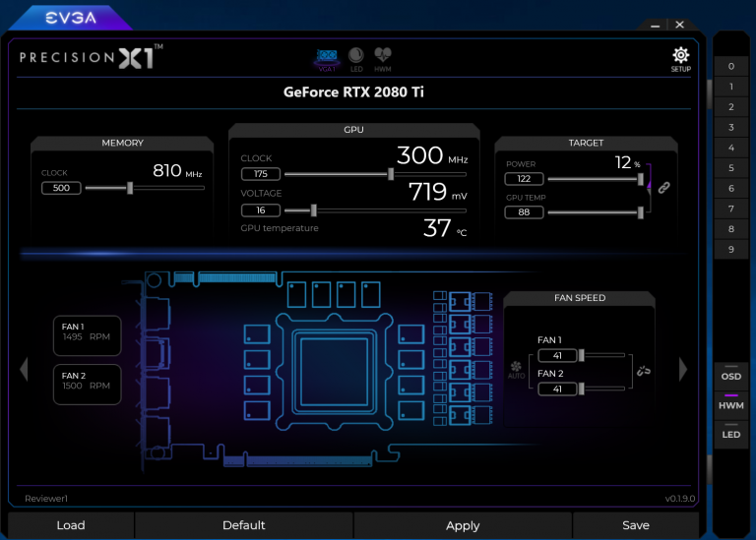Click the GeForce RTX 2080 Ti title
Screen dimensions: 756x540
(353, 92)
